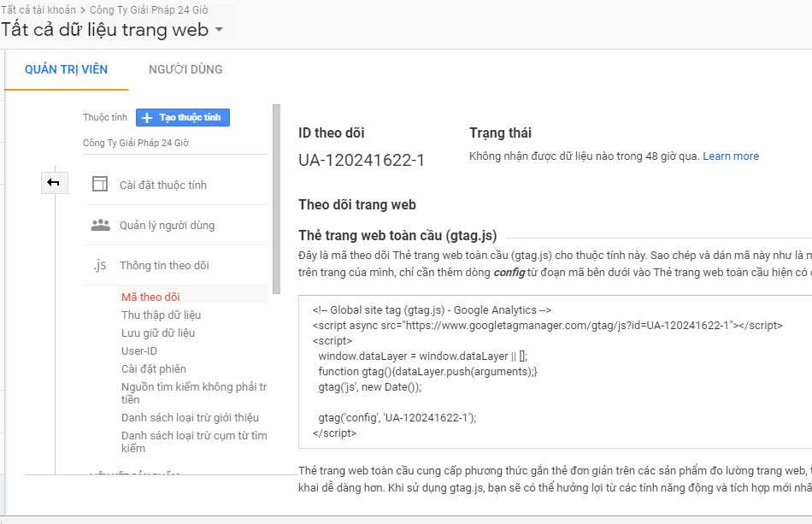Screen dimensions: 812x524
Task: Click the Công Ty Giải Pháp 24 Giờ breadcrumb
Action: click(x=149, y=10)
